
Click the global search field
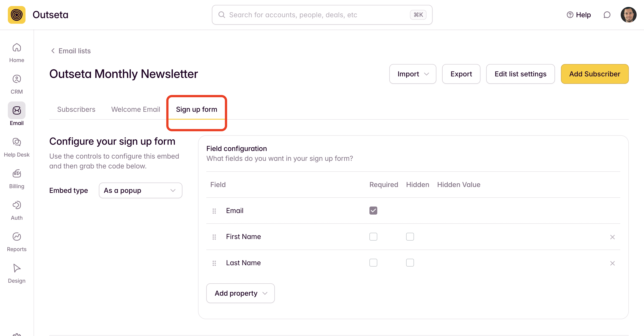(318, 15)
